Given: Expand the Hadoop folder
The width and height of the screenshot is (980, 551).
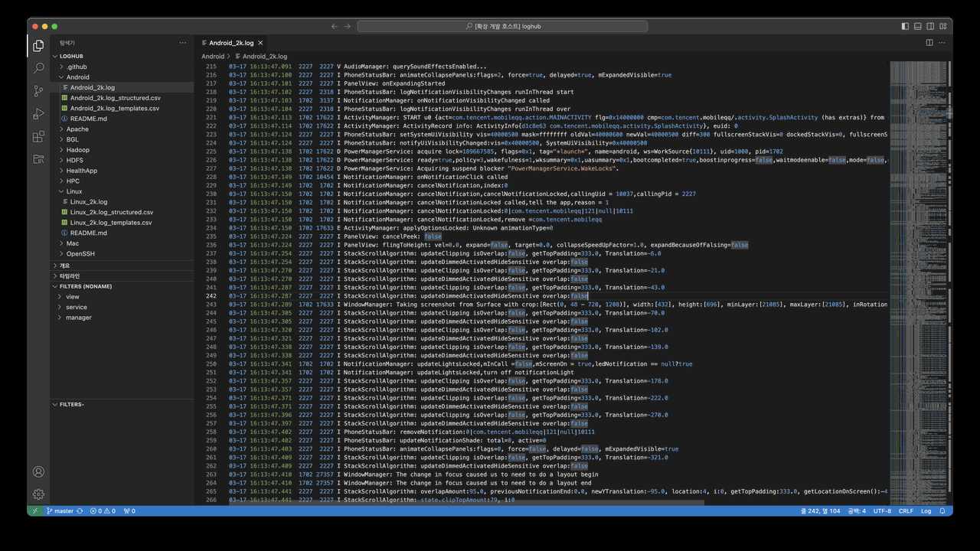Looking at the screenshot, I should tap(122, 150).
